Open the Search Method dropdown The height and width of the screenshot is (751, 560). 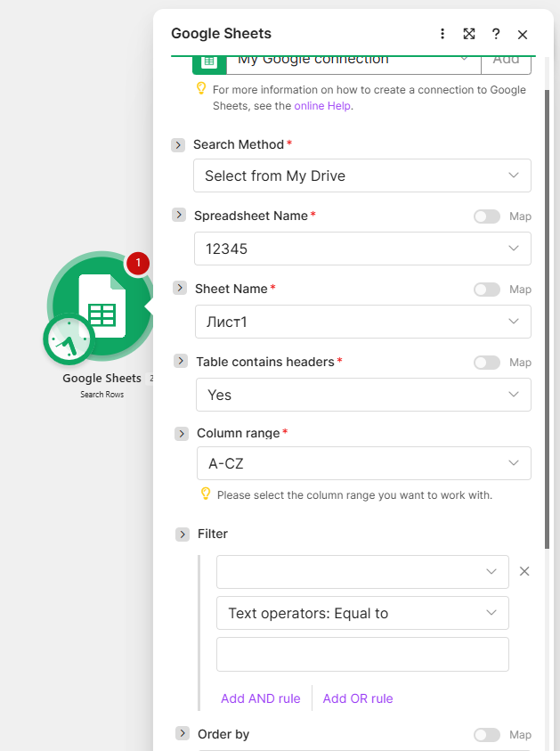click(362, 176)
